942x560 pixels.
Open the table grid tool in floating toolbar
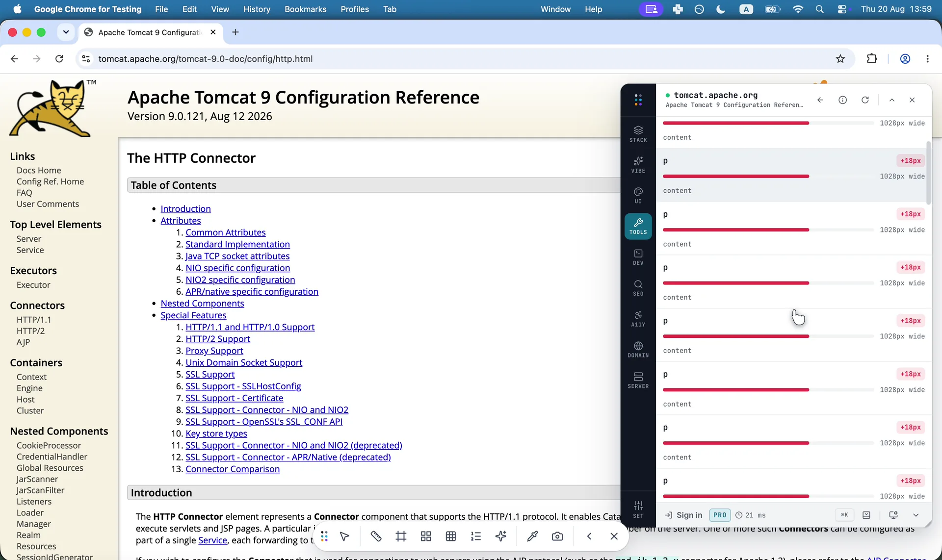coord(451,536)
